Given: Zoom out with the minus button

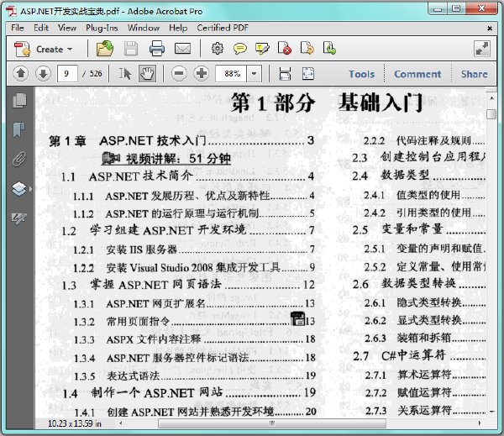Looking at the screenshot, I should coord(179,74).
